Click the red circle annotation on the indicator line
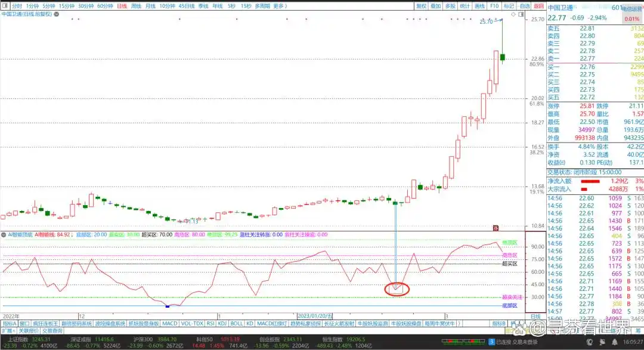This screenshot has height=350, width=644. 397,289
